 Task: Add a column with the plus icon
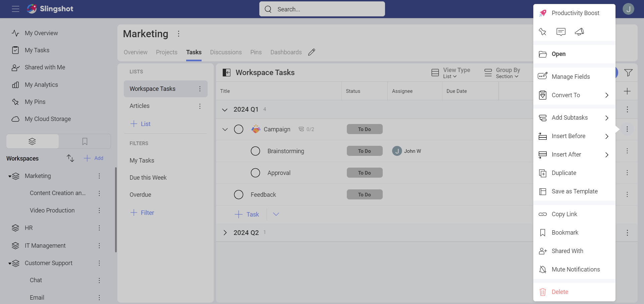[x=627, y=91]
